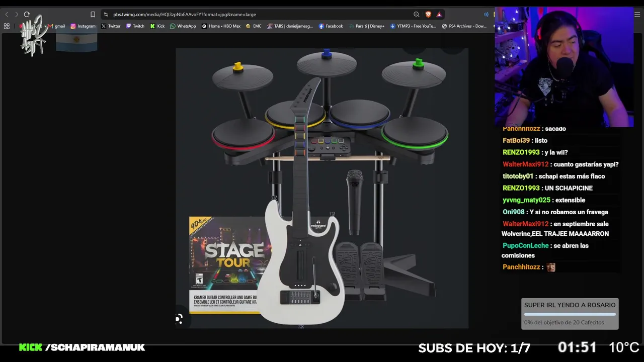Open the Facebook bookmark
This screenshot has height=362, width=644.
click(331, 26)
